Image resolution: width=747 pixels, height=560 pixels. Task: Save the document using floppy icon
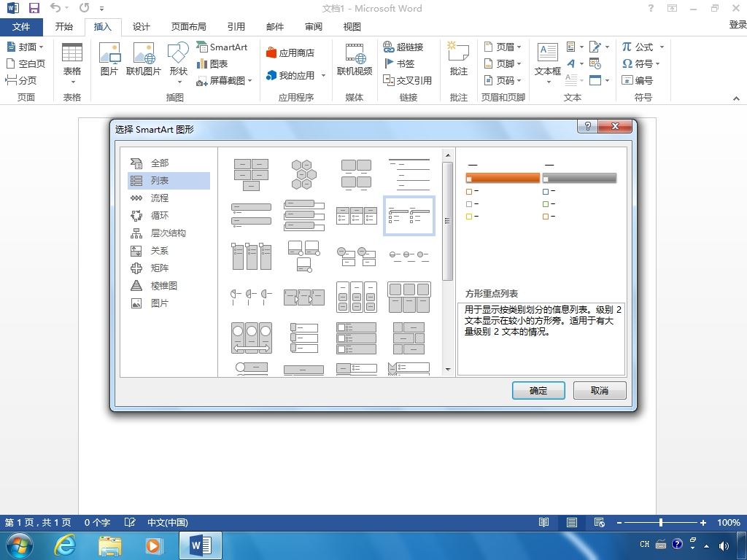[x=34, y=8]
